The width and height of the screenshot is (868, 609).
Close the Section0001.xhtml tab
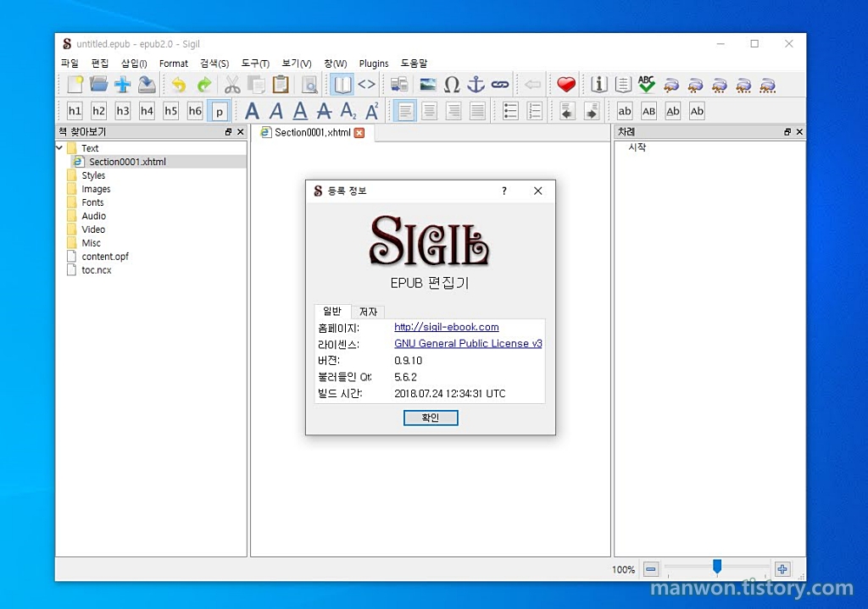pos(359,133)
